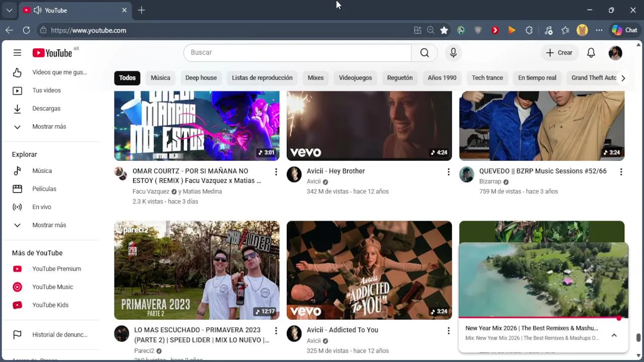Open the account avatar menu

(x=615, y=53)
